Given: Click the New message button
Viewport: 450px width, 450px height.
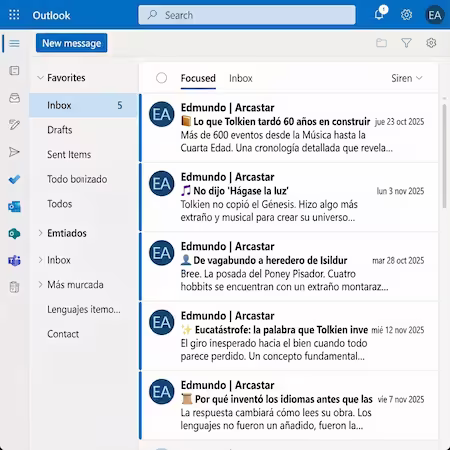Looking at the screenshot, I should (72, 43).
